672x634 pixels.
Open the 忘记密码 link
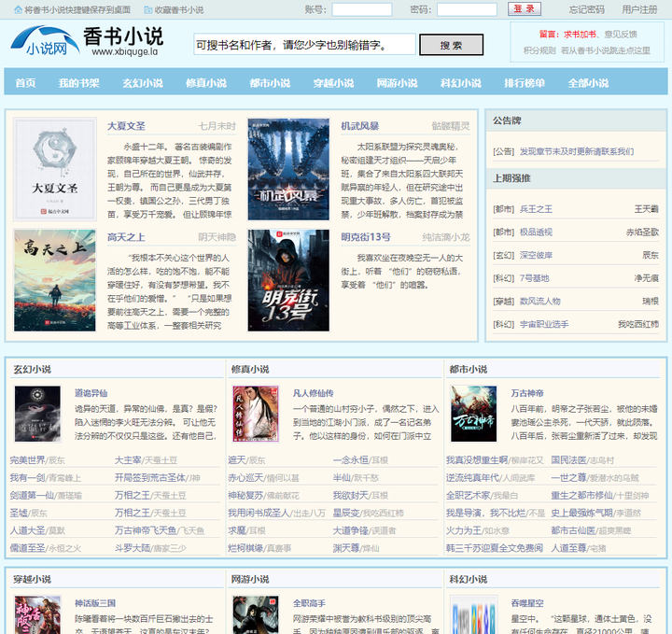[586, 9]
